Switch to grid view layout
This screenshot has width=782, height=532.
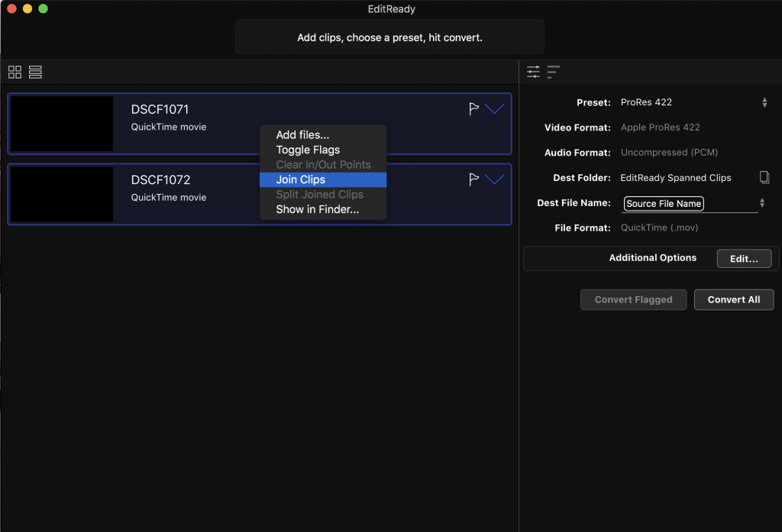(15, 72)
